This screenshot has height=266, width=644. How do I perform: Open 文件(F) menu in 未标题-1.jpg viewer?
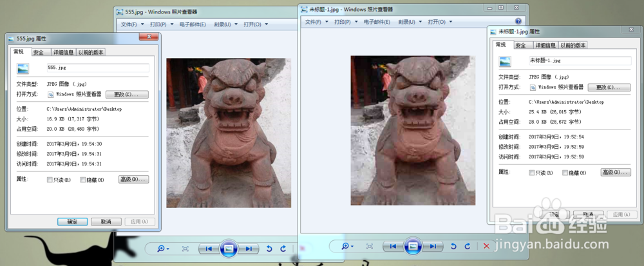316,22
